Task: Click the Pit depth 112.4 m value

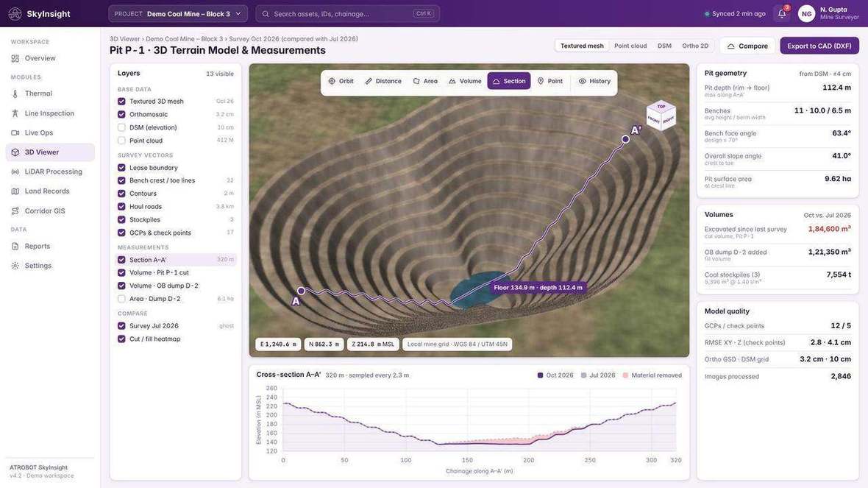Action: tap(836, 88)
